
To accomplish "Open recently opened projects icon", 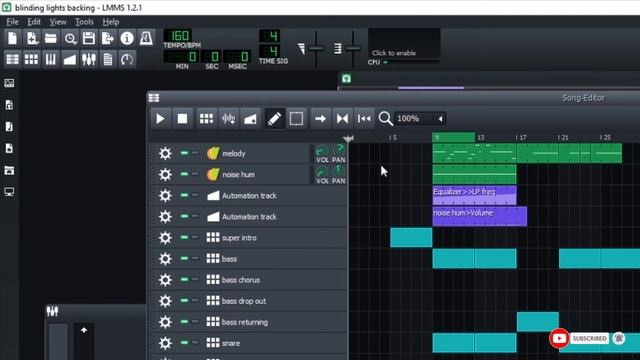I will coord(70,38).
